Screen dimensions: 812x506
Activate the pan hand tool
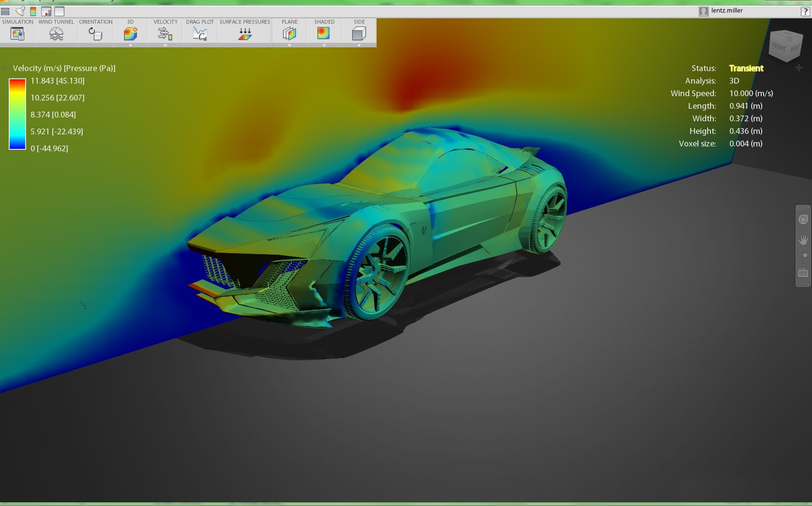click(803, 240)
